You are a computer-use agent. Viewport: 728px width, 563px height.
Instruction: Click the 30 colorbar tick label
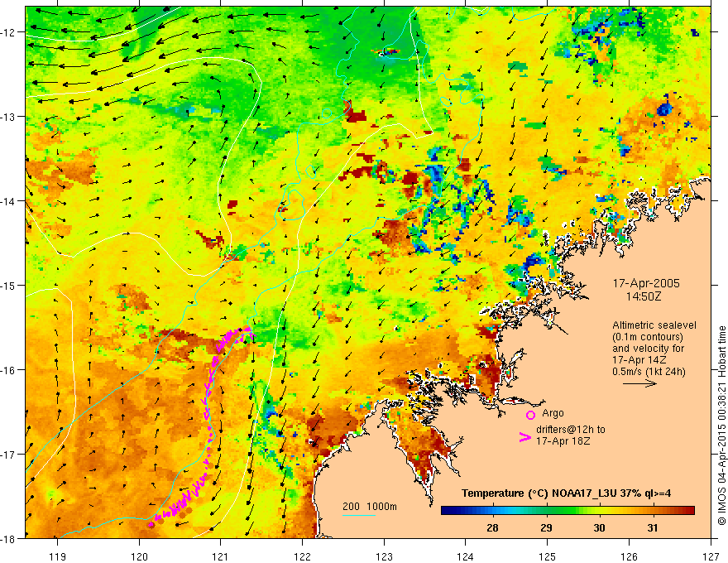click(x=600, y=527)
